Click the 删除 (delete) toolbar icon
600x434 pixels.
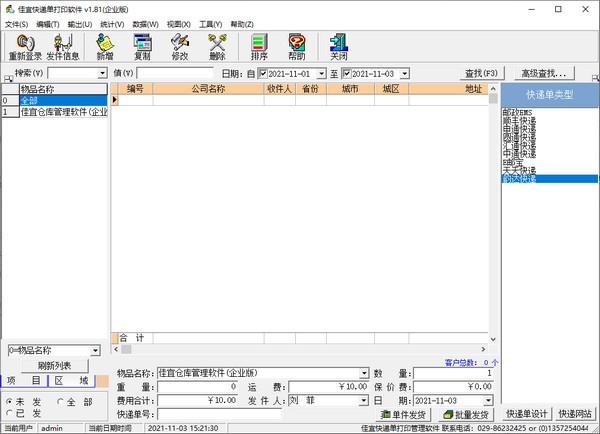tap(217, 47)
